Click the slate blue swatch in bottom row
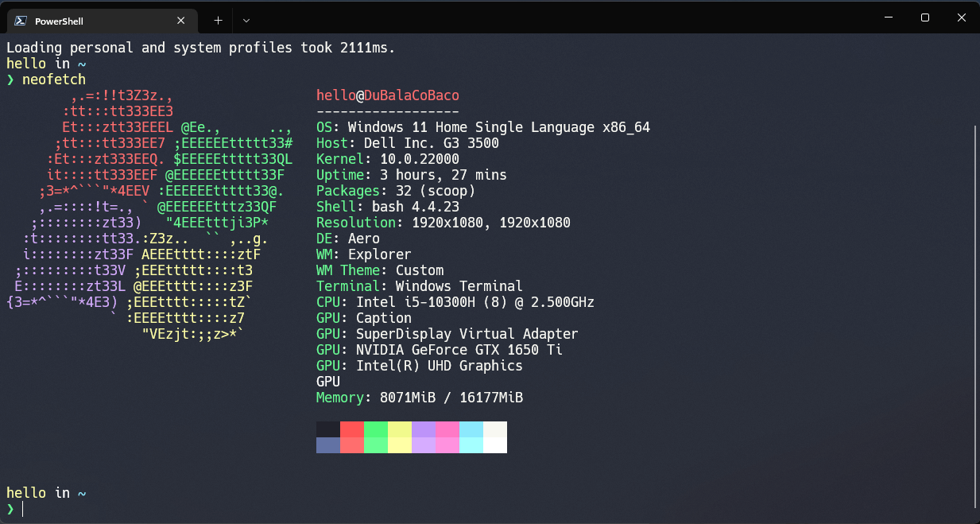 pos(328,445)
